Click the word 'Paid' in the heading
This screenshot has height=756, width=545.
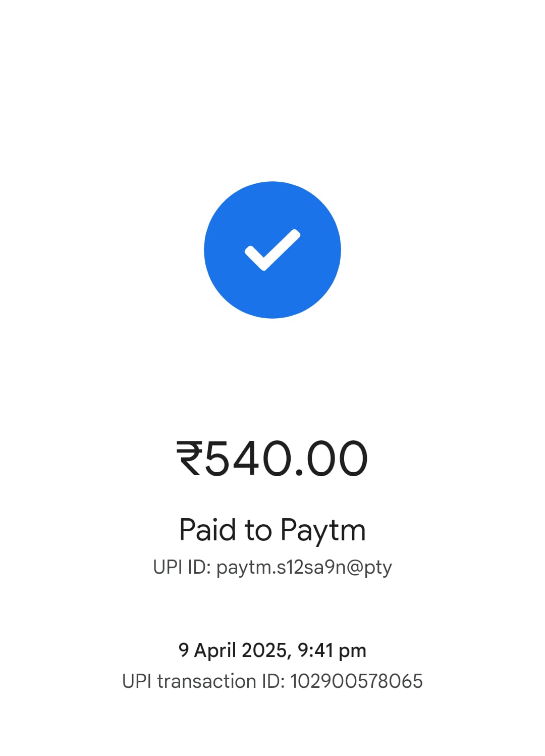pos(208,529)
